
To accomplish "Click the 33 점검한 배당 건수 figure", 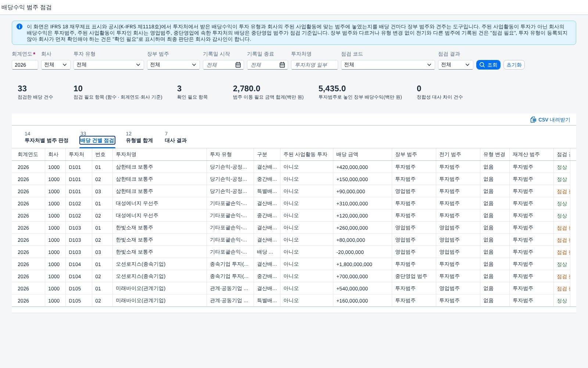I will coord(22,89).
